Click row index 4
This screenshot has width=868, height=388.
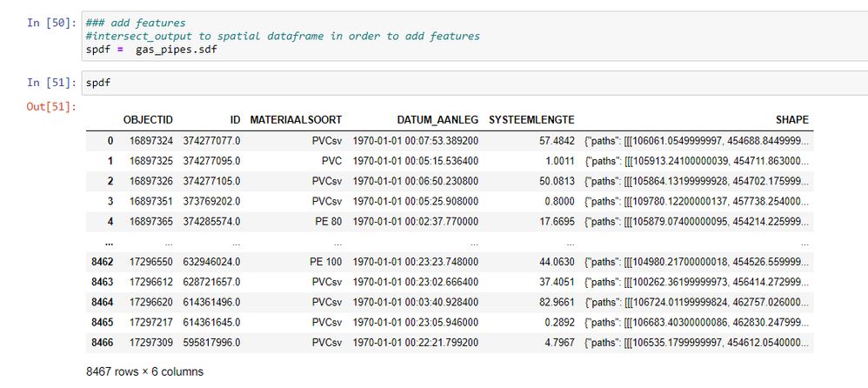click(110, 221)
